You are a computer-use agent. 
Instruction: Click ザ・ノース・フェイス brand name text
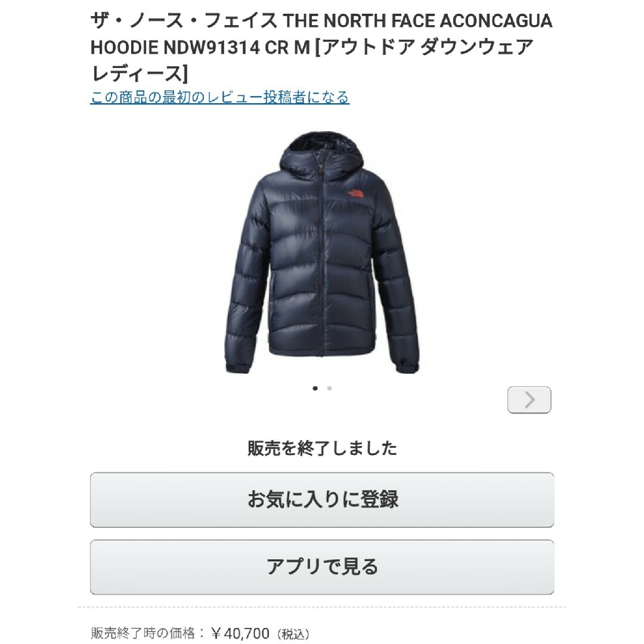pos(184,21)
